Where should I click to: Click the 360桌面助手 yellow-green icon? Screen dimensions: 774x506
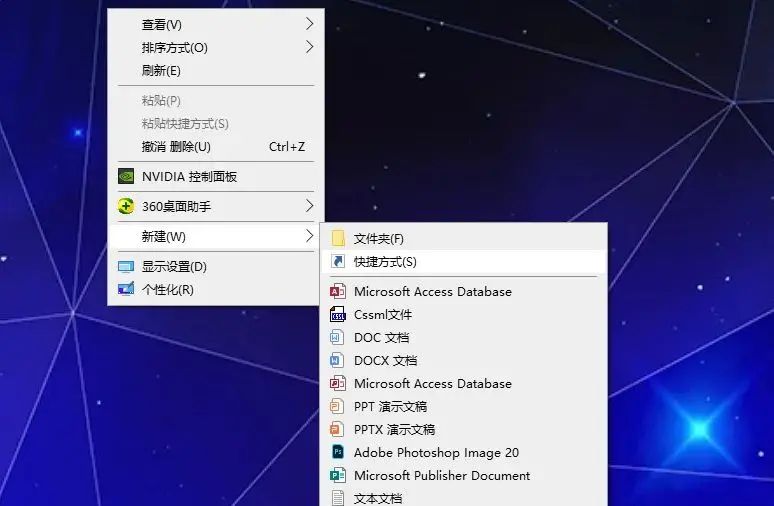tap(126, 206)
